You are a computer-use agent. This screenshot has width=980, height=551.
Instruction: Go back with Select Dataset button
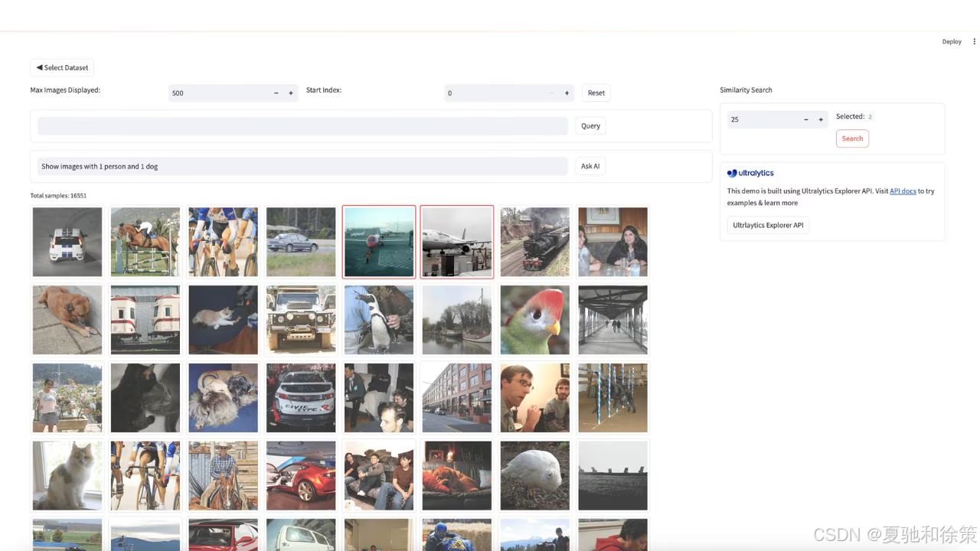[62, 67]
